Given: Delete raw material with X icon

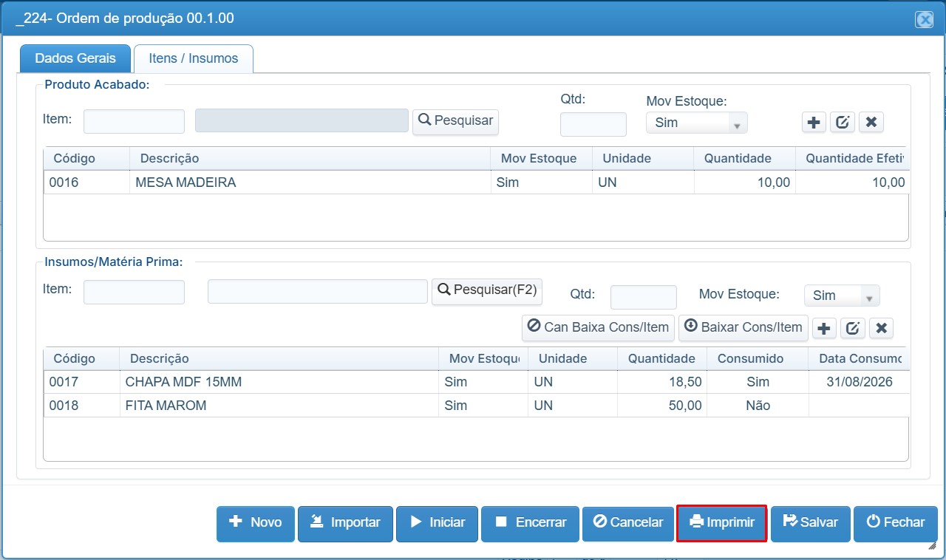Looking at the screenshot, I should (x=881, y=328).
